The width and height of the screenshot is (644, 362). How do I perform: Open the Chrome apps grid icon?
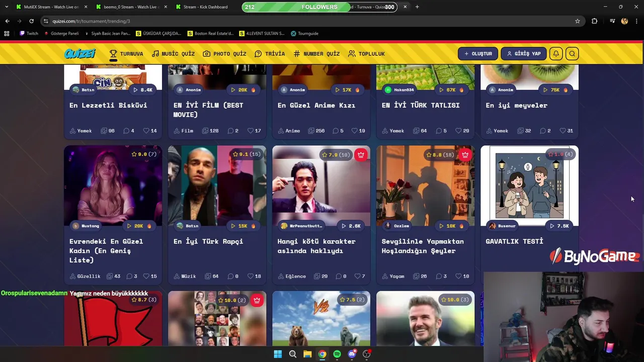tap(7, 34)
